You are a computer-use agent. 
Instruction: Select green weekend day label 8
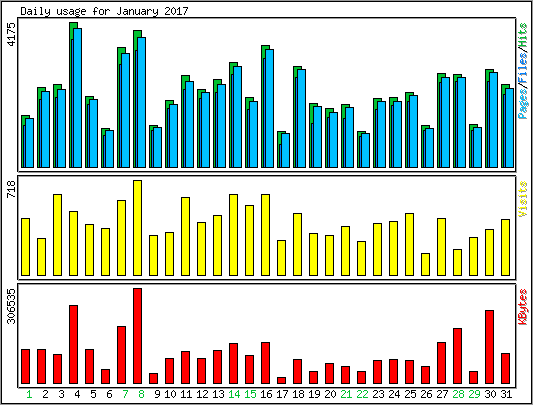(x=141, y=394)
